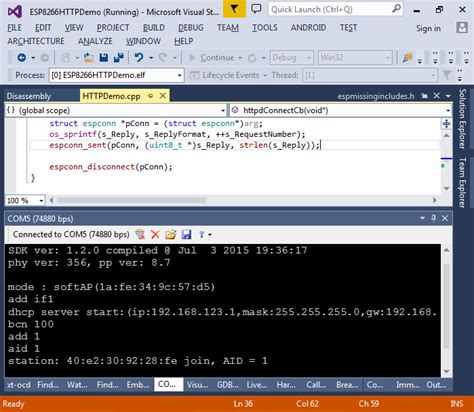Viewport: 474px width, 412px height.
Task: Click the COM5 port settings icon
Action: [x=201, y=234]
